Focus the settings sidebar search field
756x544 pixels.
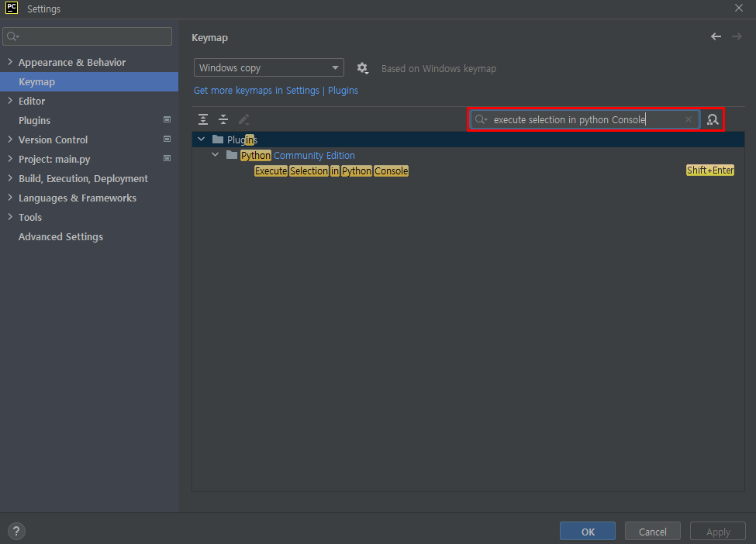[x=88, y=36]
